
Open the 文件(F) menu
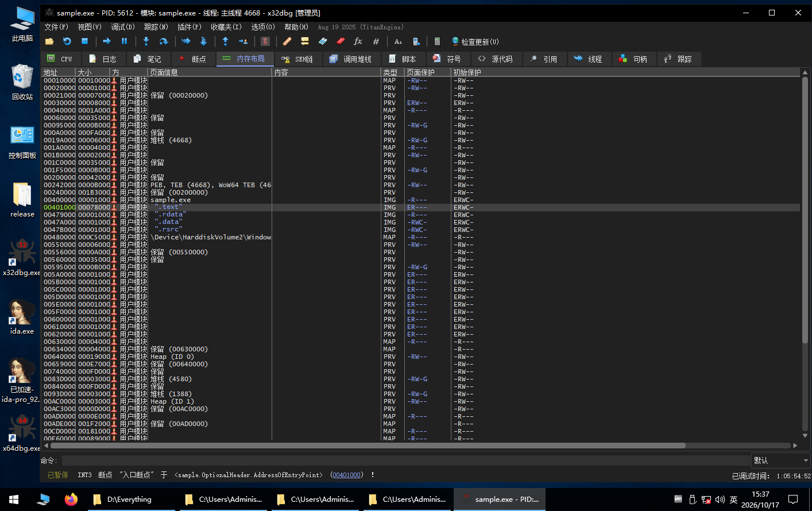pos(56,27)
